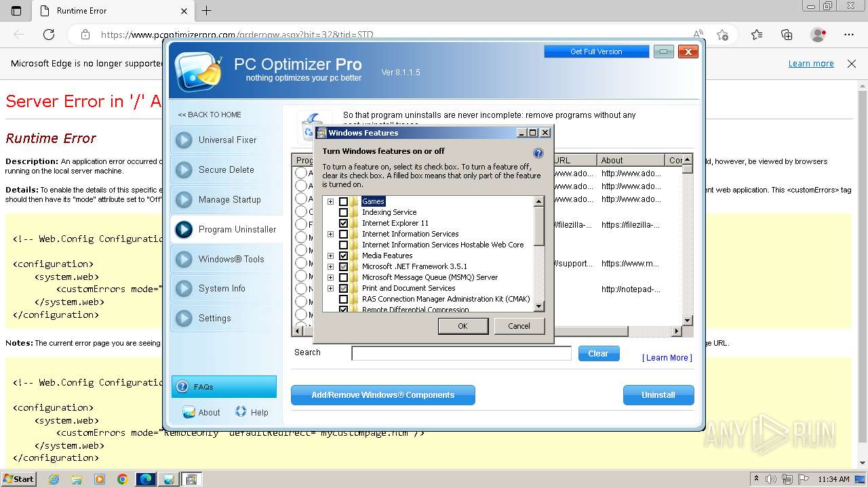The image size is (868, 488).
Task: Open a new Edge tab
Action: pos(207,11)
